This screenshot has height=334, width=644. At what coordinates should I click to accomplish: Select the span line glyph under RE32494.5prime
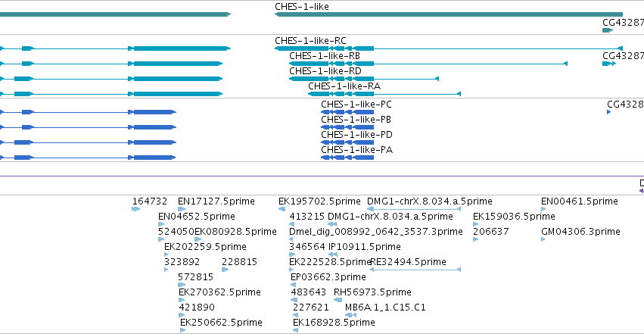(415, 270)
